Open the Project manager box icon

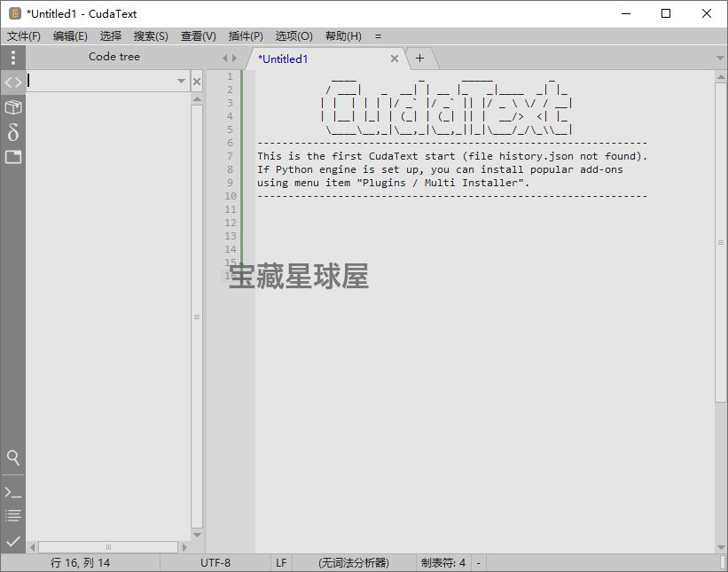point(13,107)
